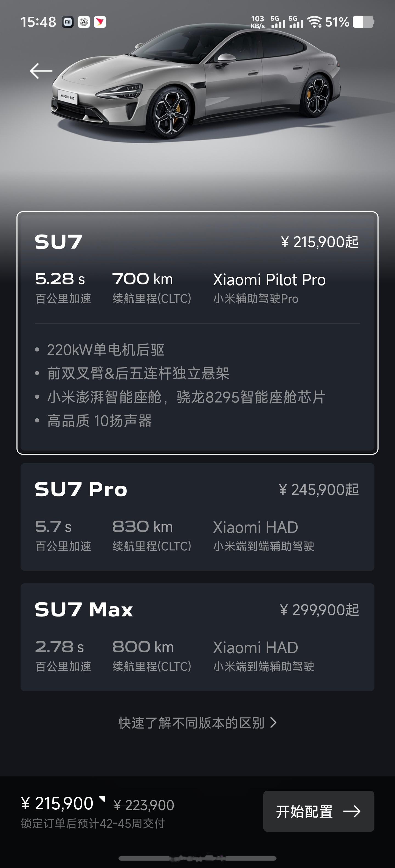This screenshot has width=395, height=868.
Task: Tap the bottom home gesture bar
Action: pyautogui.click(x=197, y=858)
